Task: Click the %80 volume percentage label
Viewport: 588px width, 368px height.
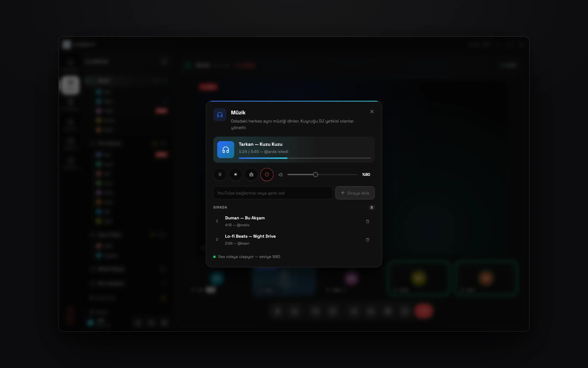Action: (366, 174)
